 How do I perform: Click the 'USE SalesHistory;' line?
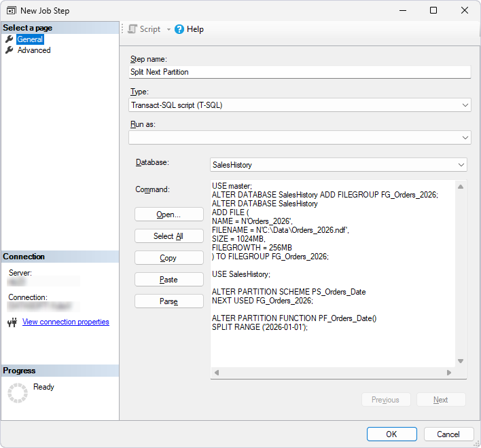coord(241,274)
